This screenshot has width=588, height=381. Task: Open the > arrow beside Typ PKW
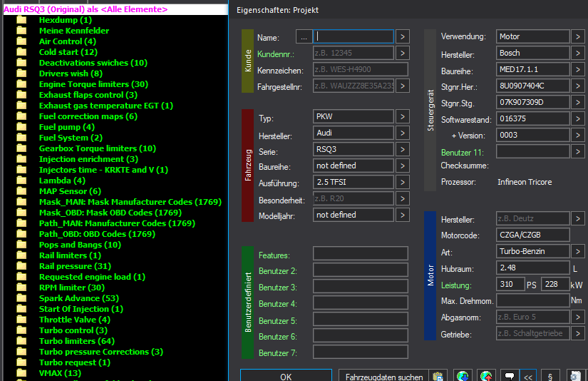[x=403, y=117]
